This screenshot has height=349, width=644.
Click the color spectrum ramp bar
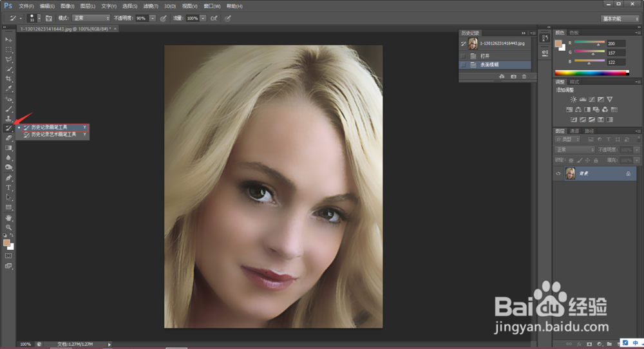point(592,73)
